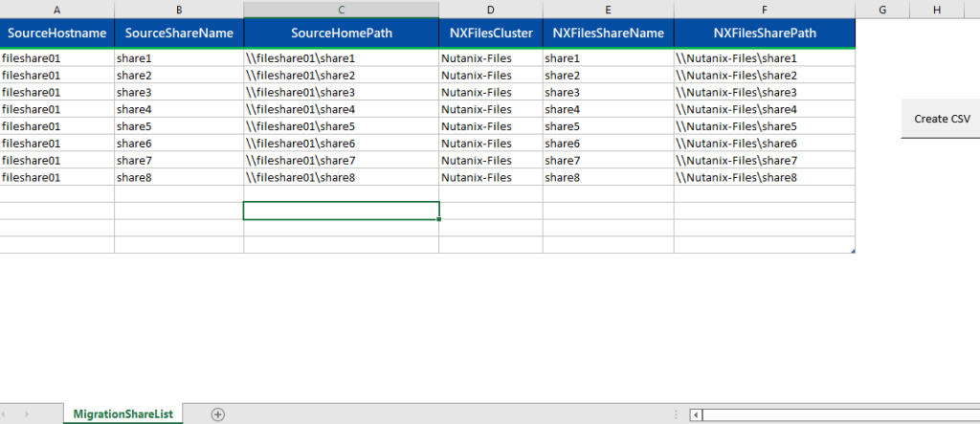Select cell \\fileshare01\share2
This screenshot has height=424, width=980.
click(342, 75)
